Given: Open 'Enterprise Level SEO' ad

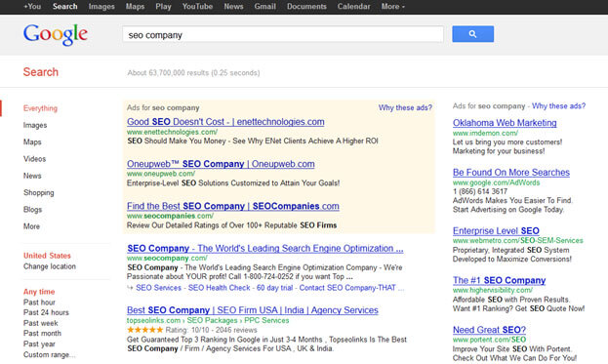Looking at the screenshot, I should 496,231.
